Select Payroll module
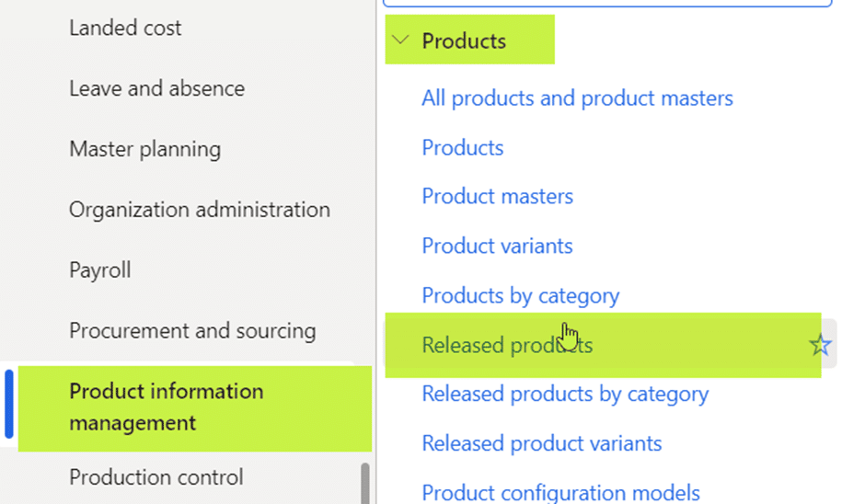The height and width of the screenshot is (504, 865). pos(100,270)
